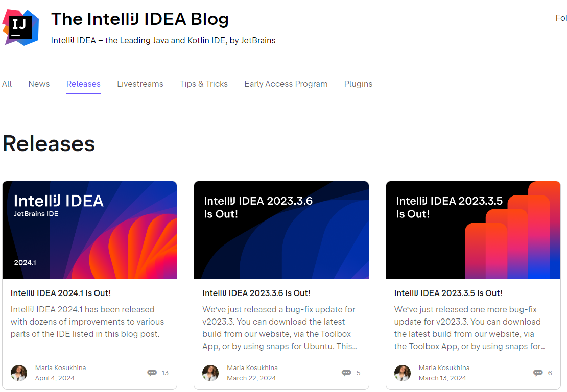This screenshot has height=392, width=567.
Task: Click the author avatar on the 2024.1 post
Action: click(x=19, y=373)
